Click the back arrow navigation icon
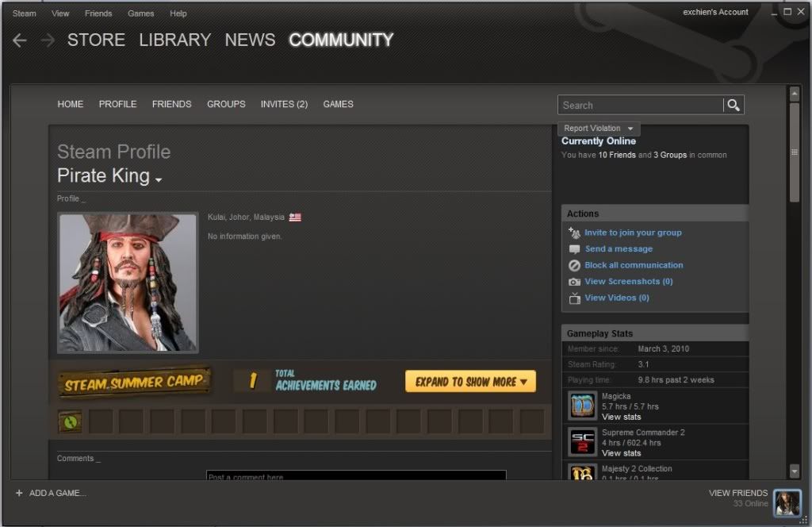This screenshot has width=812, height=527. pyautogui.click(x=20, y=40)
